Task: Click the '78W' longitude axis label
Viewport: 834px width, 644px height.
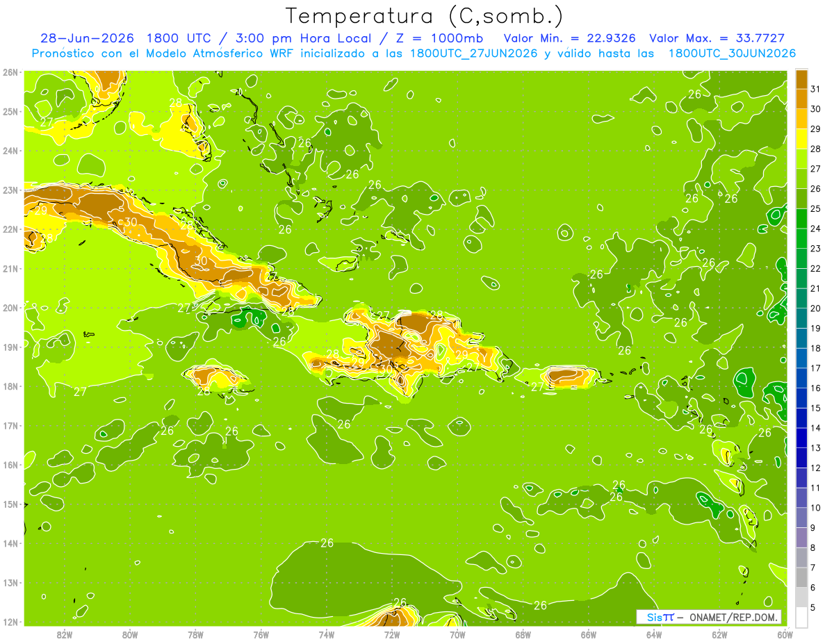Action: pyautogui.click(x=195, y=634)
